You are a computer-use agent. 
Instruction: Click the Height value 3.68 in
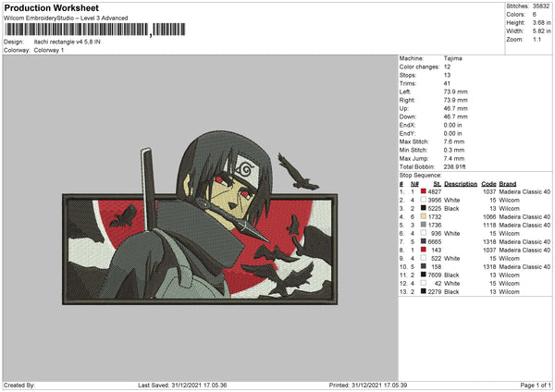(x=541, y=22)
